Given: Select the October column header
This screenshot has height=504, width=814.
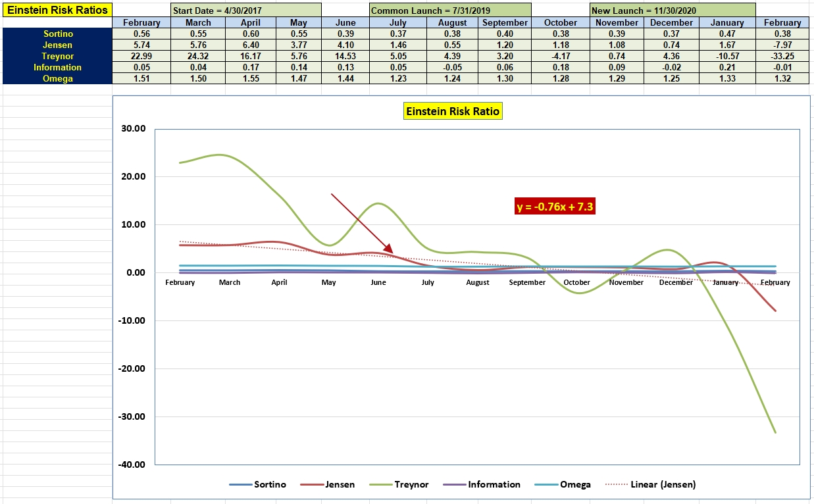Looking at the screenshot, I should [x=560, y=22].
